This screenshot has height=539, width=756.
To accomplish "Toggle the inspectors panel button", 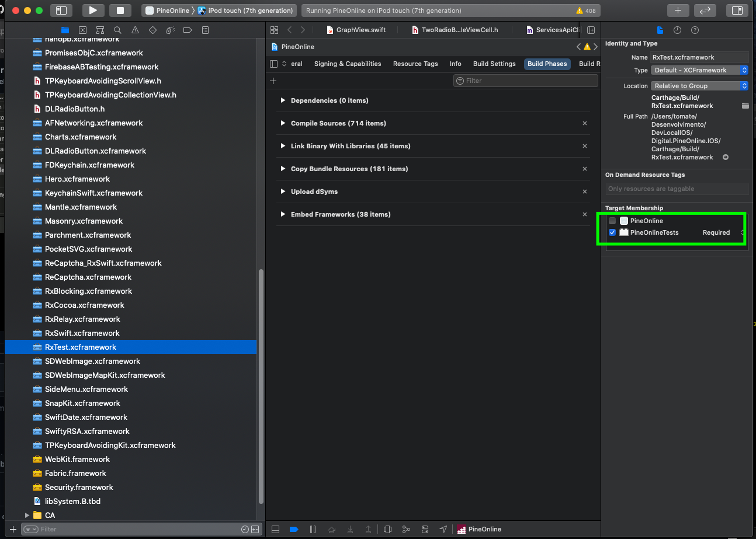I will [x=737, y=10].
